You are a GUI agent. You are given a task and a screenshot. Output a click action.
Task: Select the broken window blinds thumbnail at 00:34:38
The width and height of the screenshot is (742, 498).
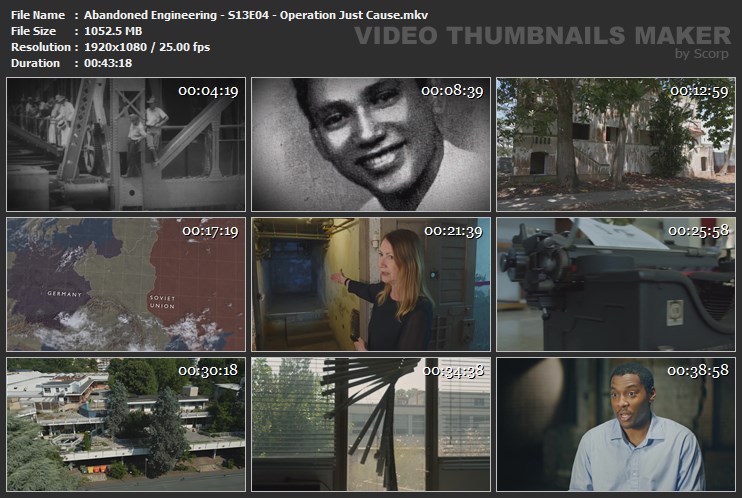click(371, 425)
